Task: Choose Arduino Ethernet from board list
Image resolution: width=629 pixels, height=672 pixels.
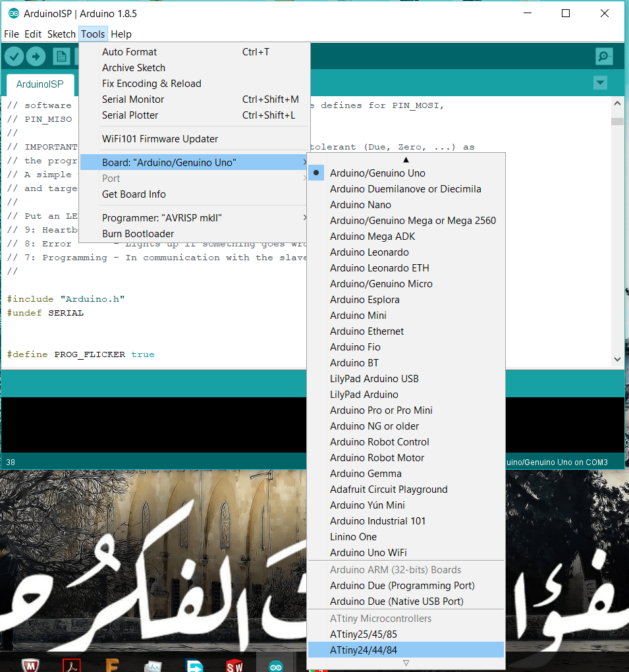Action: 406,331
